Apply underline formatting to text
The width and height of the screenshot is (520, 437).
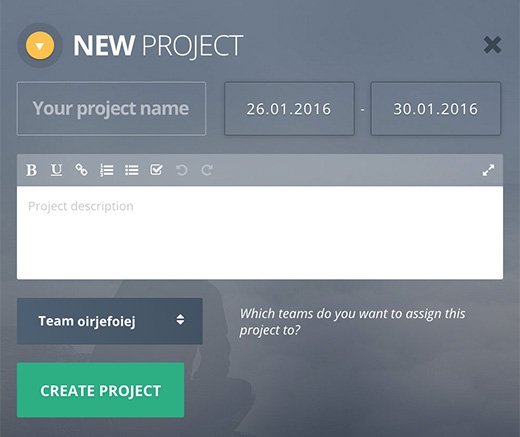(56, 170)
